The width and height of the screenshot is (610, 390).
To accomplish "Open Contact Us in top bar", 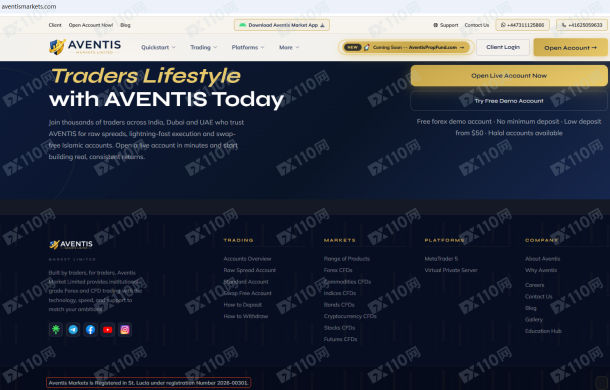I will pos(477,25).
